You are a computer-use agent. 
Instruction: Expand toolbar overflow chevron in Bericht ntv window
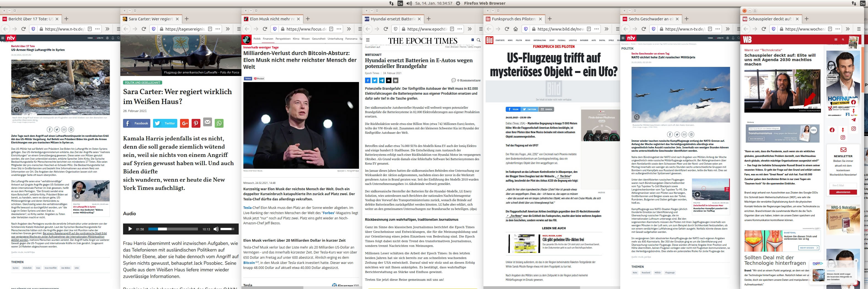(107, 29)
